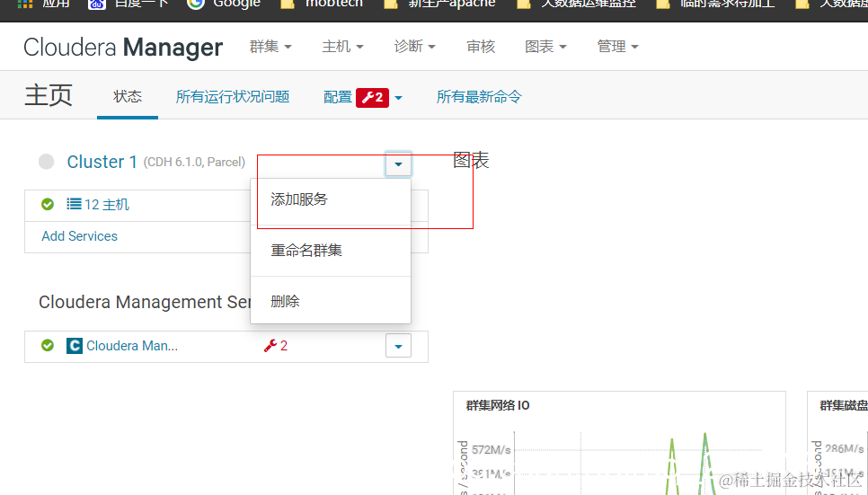The image size is (868, 495).
Task: Open the Cloudera Man... service link
Action: click(x=132, y=346)
